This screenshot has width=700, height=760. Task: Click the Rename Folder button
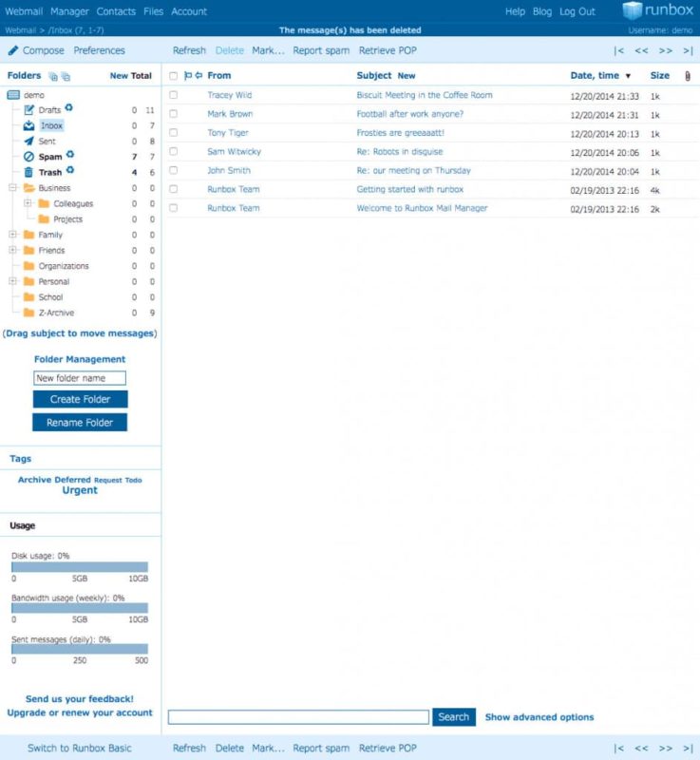(x=80, y=422)
